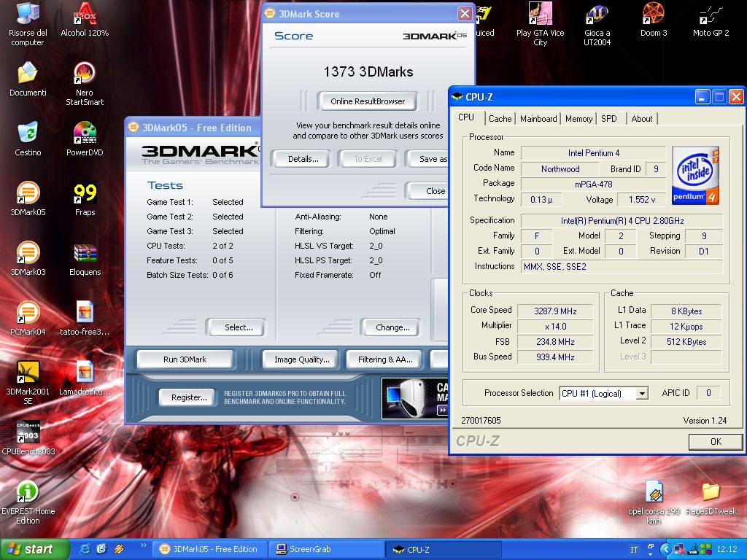Launch the Fraps desktop shortcut
Image resolution: width=747 pixels, height=560 pixels.
[85, 195]
